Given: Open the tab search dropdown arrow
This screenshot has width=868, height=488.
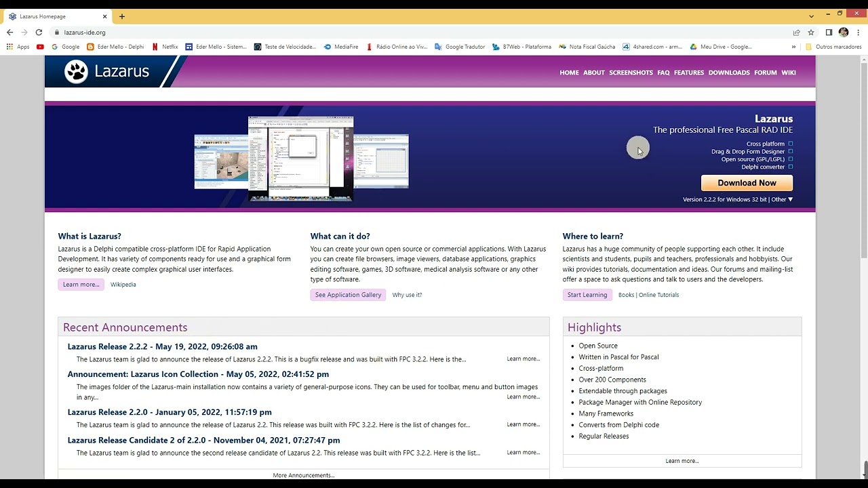Looking at the screenshot, I should pyautogui.click(x=811, y=16).
